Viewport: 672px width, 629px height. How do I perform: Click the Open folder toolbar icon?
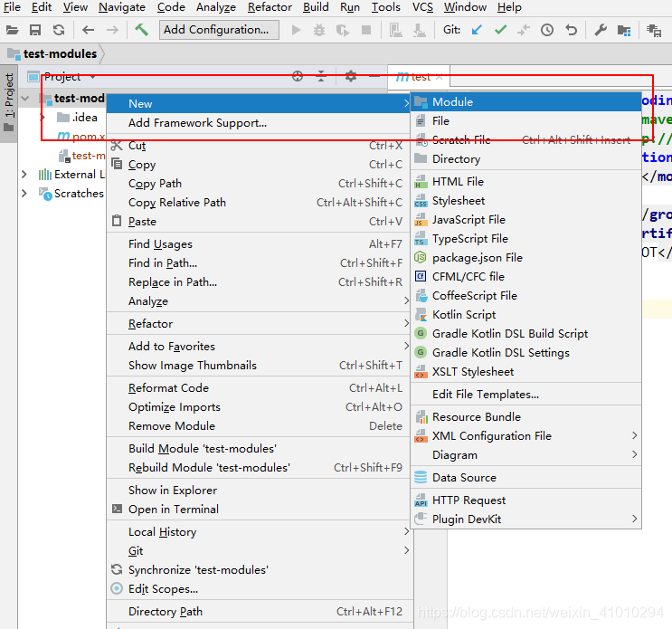click(x=12, y=30)
